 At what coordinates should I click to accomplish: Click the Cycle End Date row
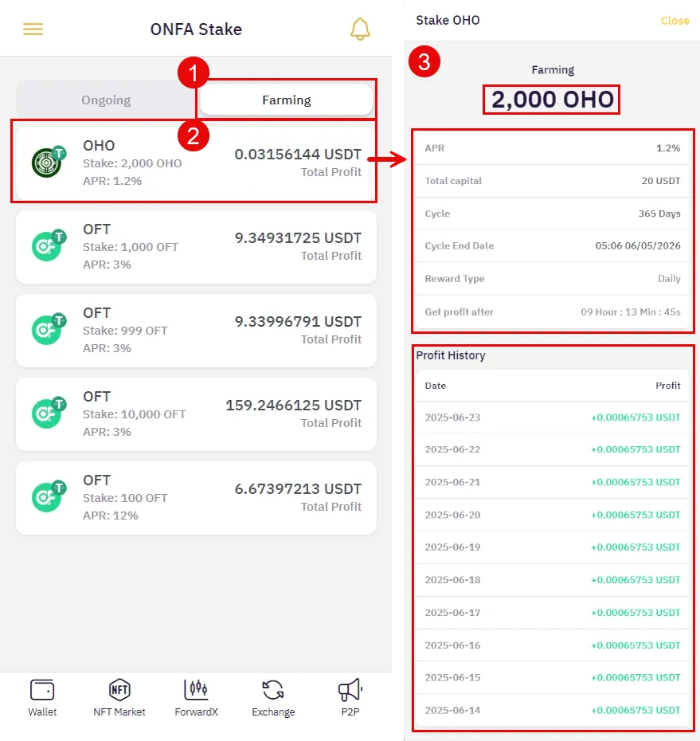(552, 245)
